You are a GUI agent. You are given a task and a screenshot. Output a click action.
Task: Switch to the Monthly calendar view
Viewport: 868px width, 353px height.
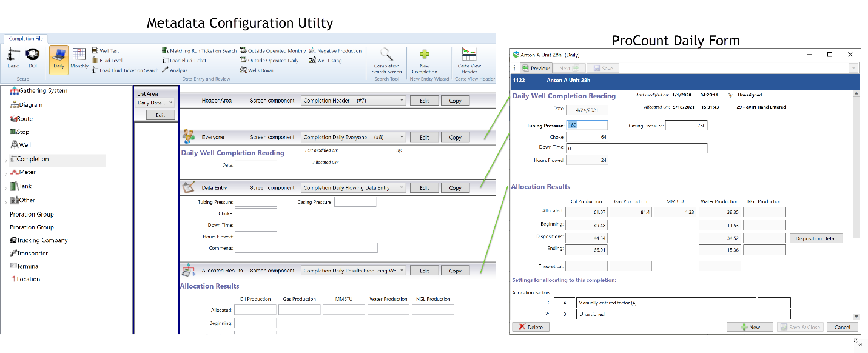click(79, 59)
